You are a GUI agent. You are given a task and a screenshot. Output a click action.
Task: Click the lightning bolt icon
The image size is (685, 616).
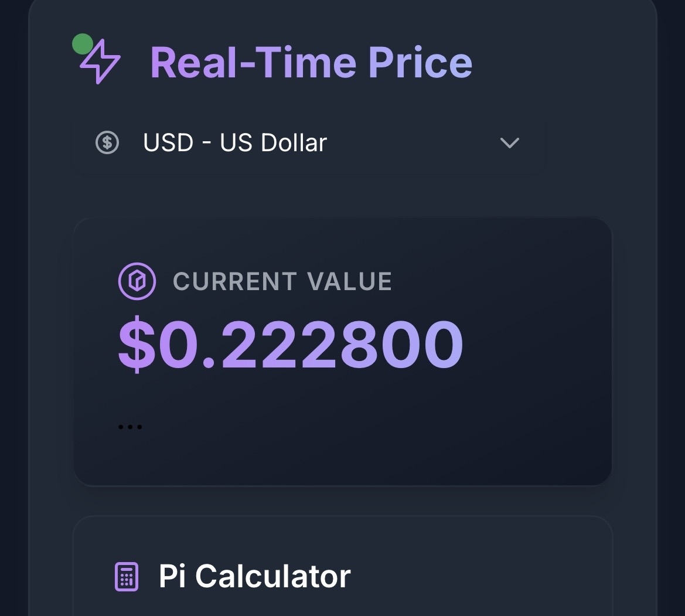click(x=101, y=62)
